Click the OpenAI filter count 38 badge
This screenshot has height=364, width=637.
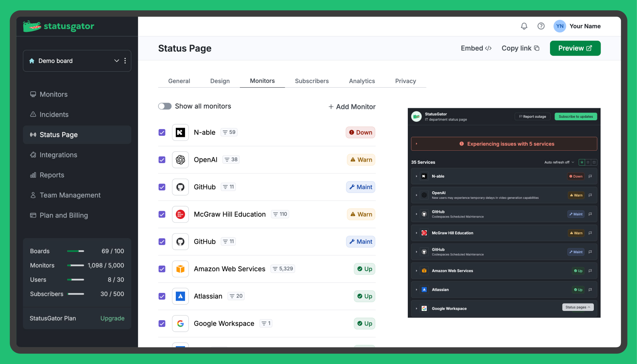pyautogui.click(x=231, y=160)
